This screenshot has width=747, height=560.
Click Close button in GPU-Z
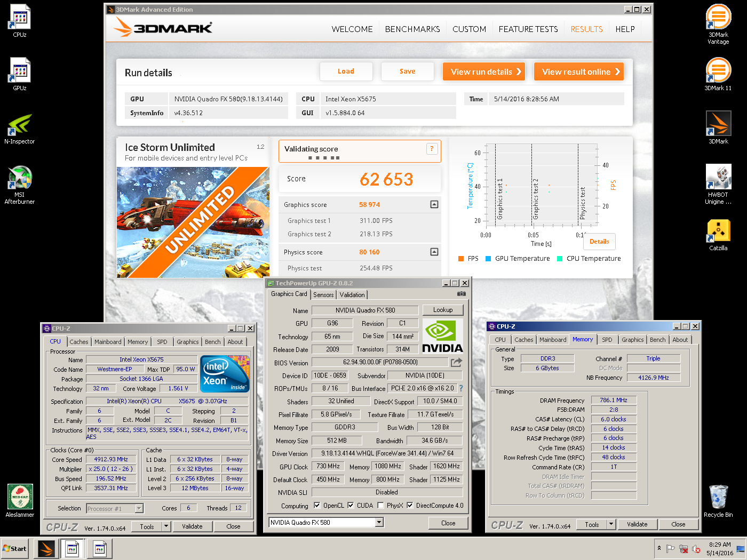pos(448,523)
